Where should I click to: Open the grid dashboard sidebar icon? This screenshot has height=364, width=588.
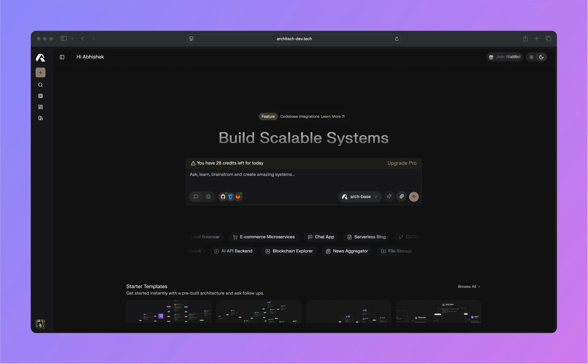tap(40, 107)
